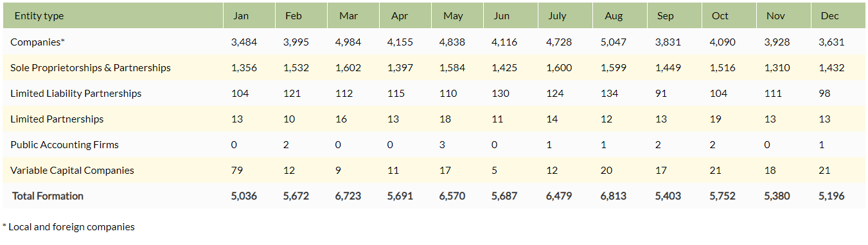Select the Companies* row label
The width and height of the screenshot is (868, 245).
coord(38,42)
